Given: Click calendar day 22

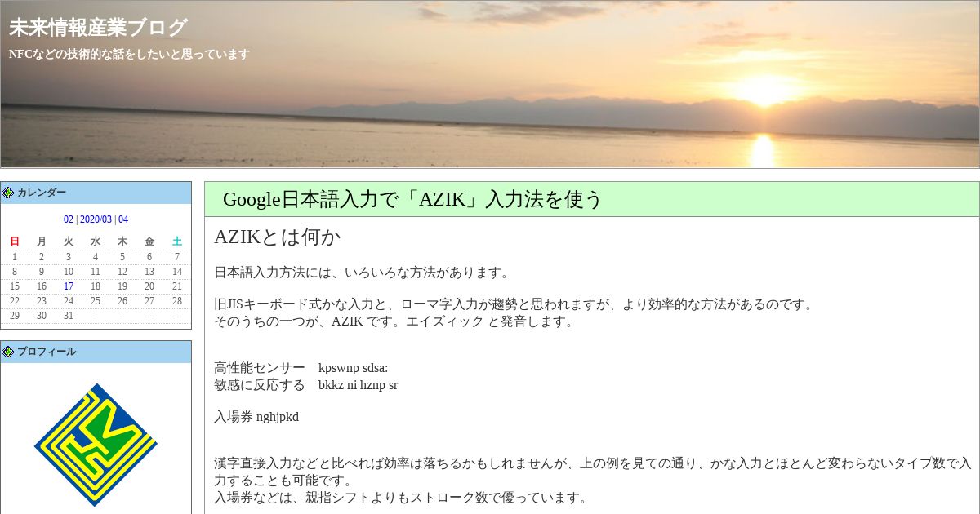Looking at the screenshot, I should coord(15,301).
